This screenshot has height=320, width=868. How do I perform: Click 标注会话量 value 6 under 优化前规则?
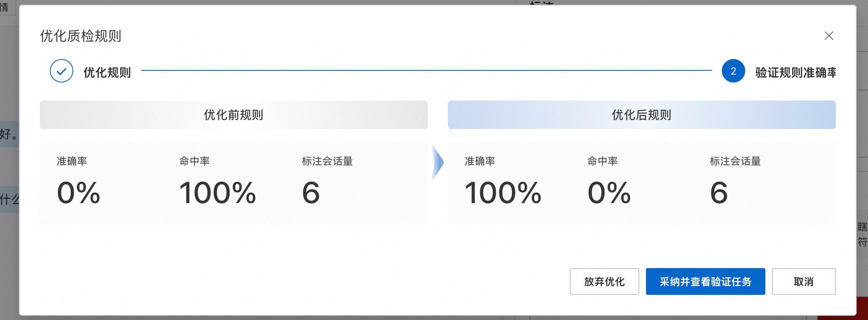[x=311, y=193]
